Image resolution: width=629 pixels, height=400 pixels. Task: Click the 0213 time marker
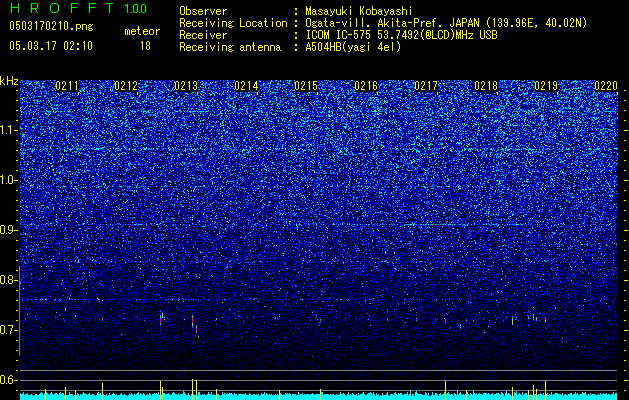(x=186, y=86)
